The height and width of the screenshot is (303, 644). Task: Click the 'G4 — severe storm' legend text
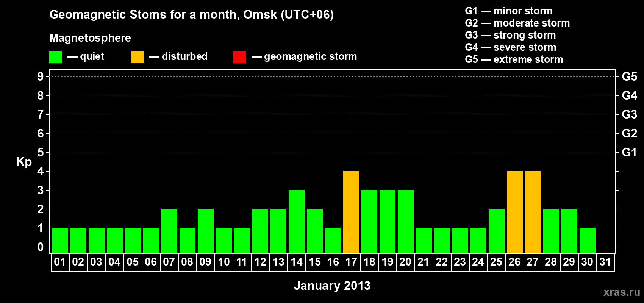tap(511, 47)
